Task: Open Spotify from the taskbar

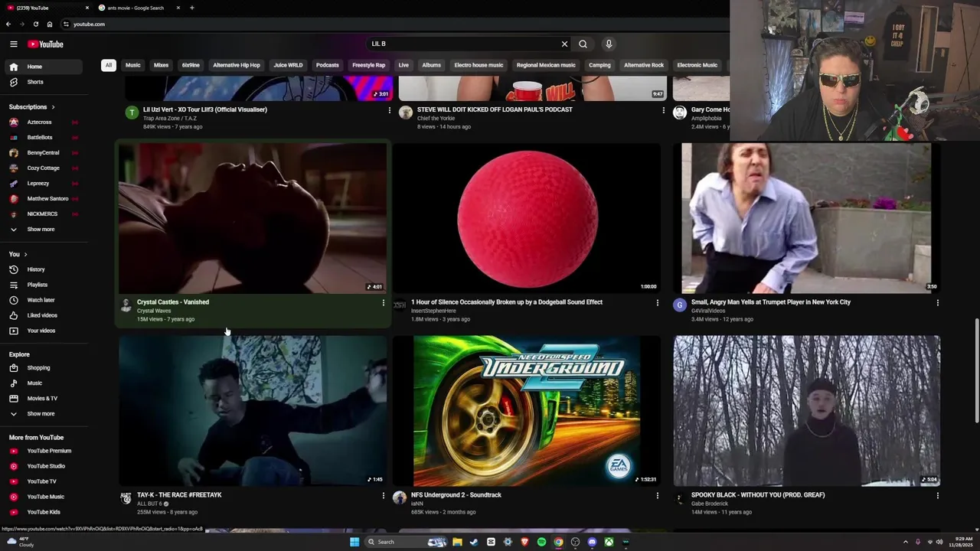Action: tap(541, 542)
